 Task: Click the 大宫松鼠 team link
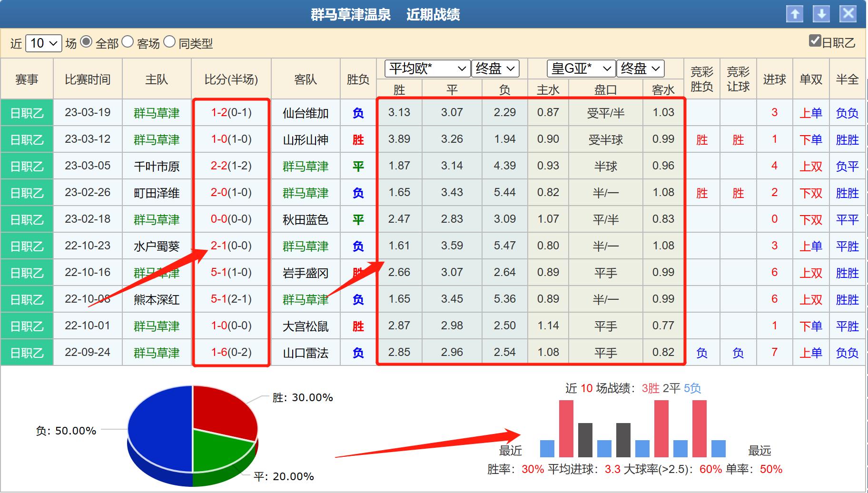[x=305, y=325]
